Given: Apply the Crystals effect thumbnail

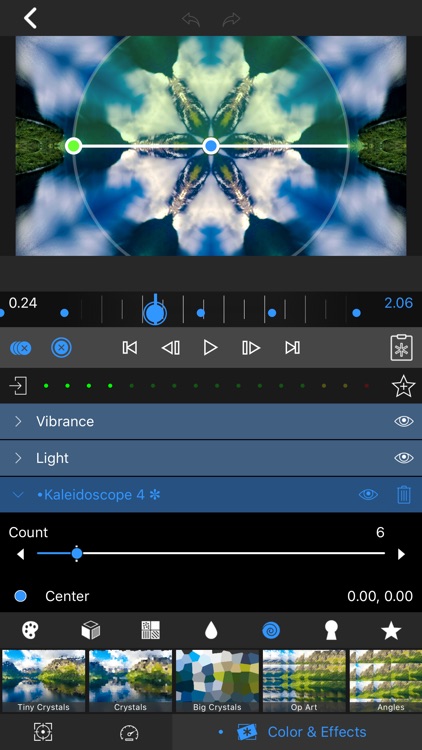Looking at the screenshot, I should coord(130,681).
